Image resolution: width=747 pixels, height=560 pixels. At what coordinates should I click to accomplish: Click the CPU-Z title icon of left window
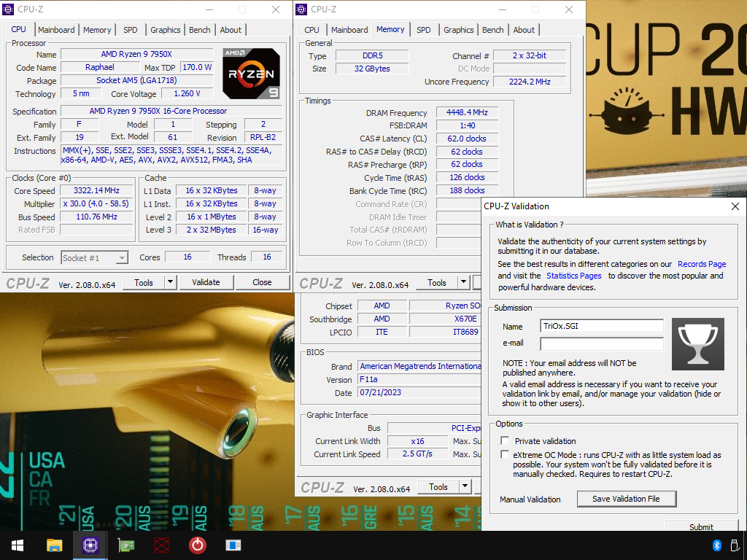click(x=8, y=9)
